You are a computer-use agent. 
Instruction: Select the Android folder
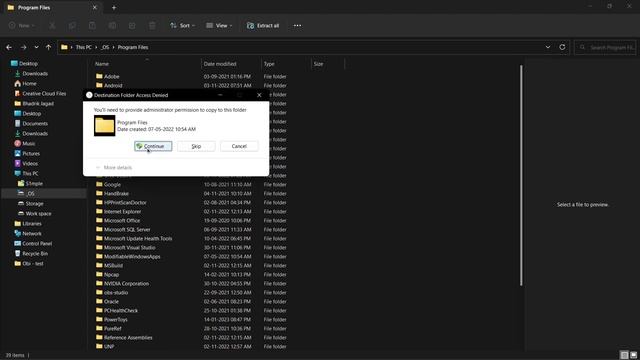113,85
